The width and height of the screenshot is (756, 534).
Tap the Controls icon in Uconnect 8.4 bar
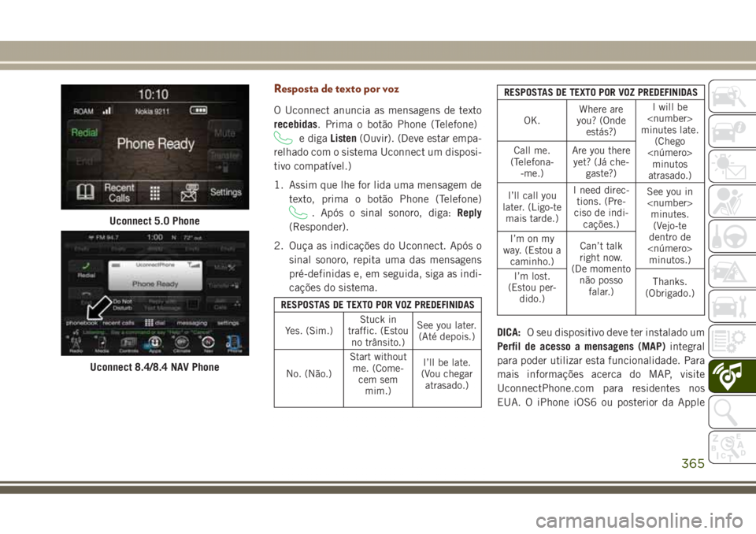[128, 344]
